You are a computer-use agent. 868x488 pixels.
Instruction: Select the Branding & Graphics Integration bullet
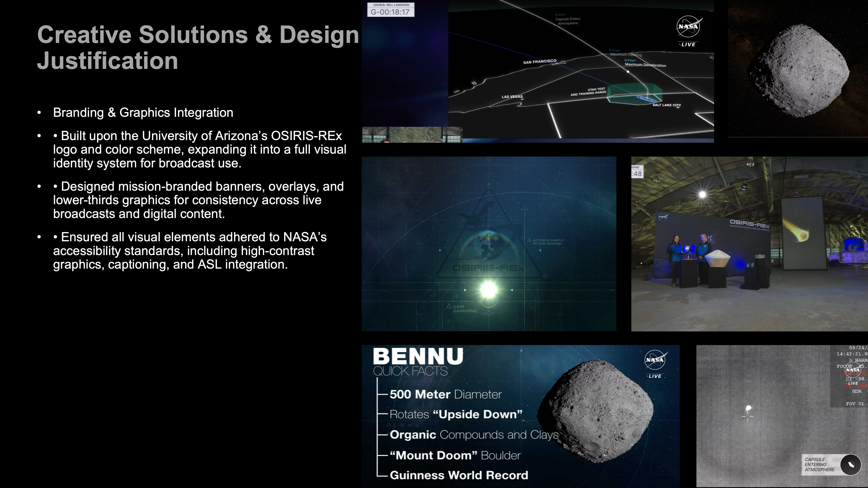click(x=143, y=113)
